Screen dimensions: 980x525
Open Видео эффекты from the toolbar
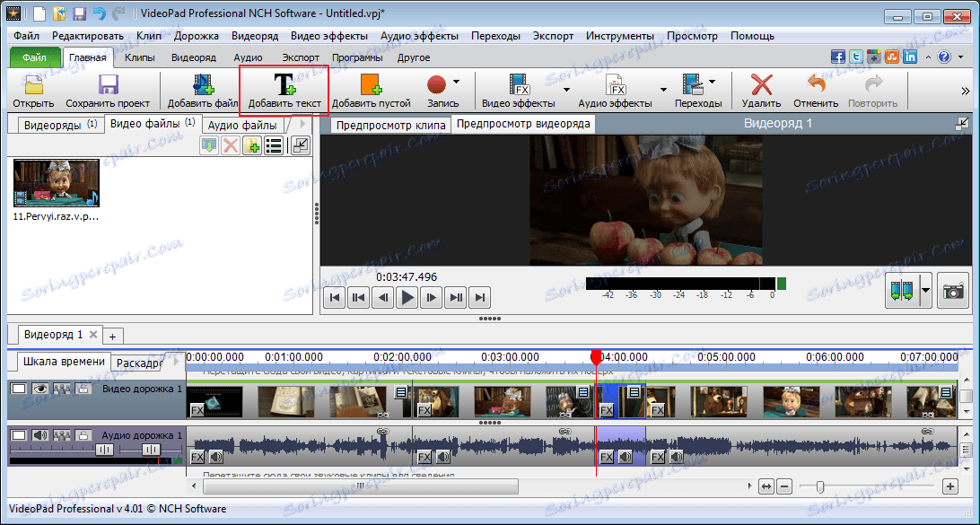click(x=518, y=91)
